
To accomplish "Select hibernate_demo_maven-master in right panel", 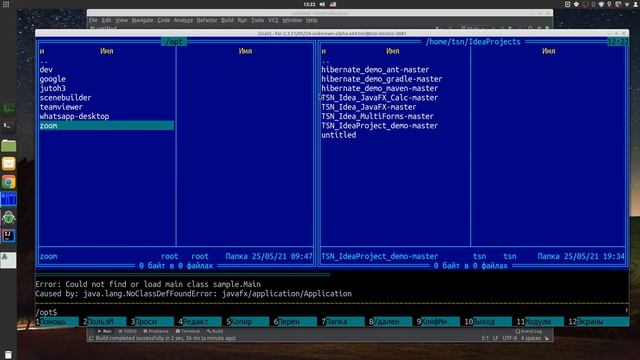I will pyautogui.click(x=380, y=88).
